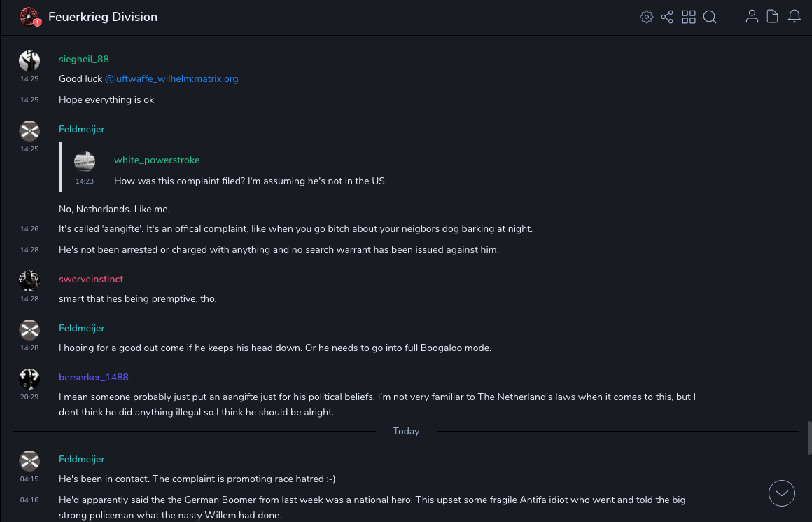This screenshot has height=522, width=812.
Task: Click the room avatar in header
Action: click(x=29, y=17)
